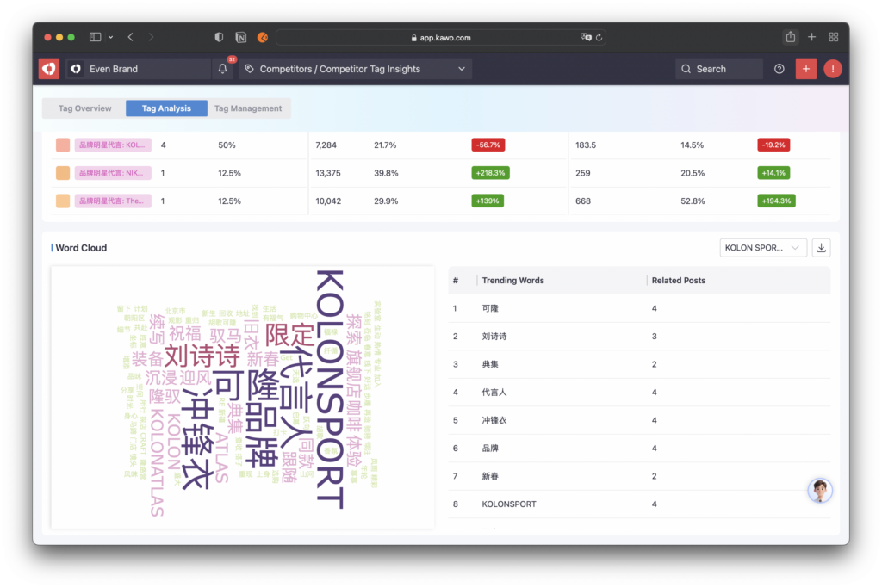Screen dimensions: 882x588
Task: Click Safari share icon
Action: click(x=790, y=37)
